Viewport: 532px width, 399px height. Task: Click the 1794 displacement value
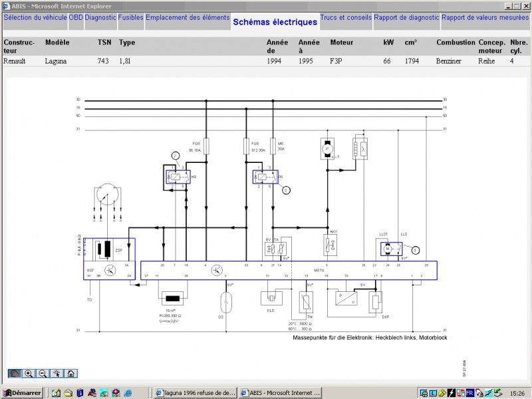tap(412, 61)
